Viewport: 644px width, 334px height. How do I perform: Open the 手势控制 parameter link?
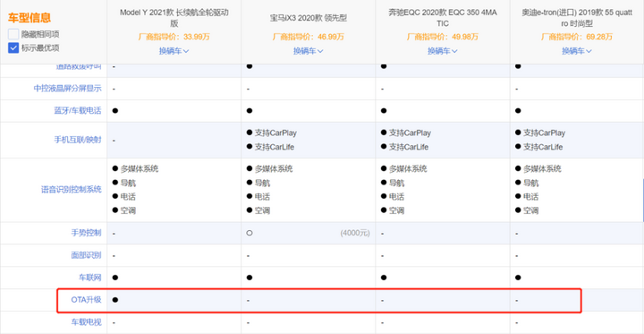click(86, 233)
